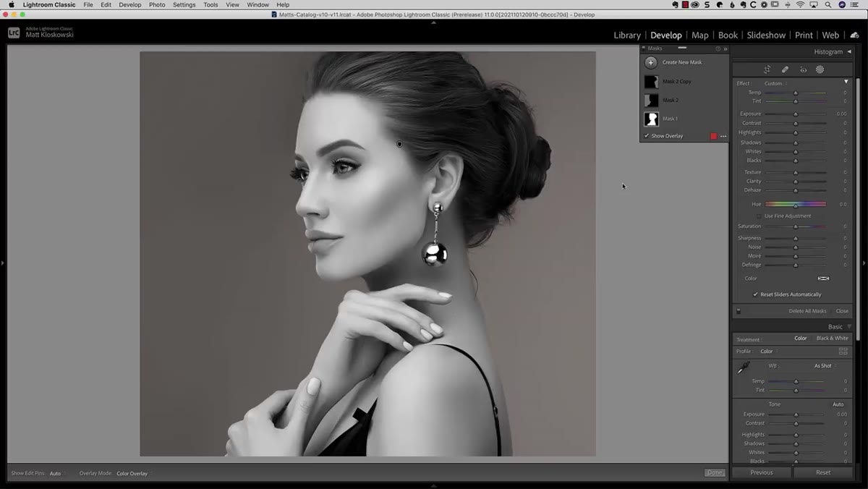
Task: Switch to the Map module
Action: coord(700,35)
